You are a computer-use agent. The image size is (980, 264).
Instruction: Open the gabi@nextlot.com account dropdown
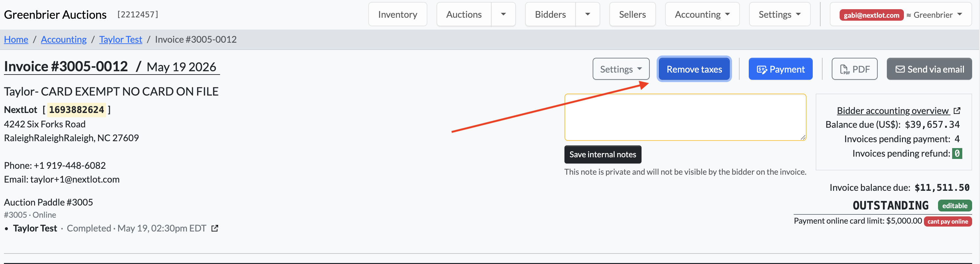click(x=901, y=14)
